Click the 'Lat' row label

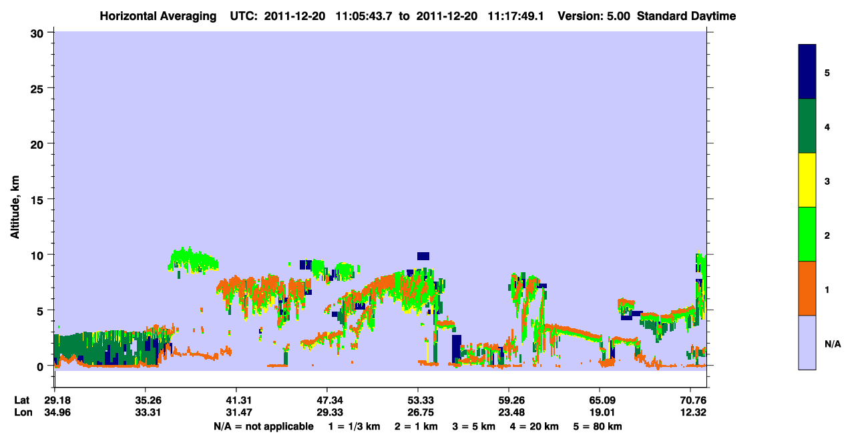tap(22, 400)
